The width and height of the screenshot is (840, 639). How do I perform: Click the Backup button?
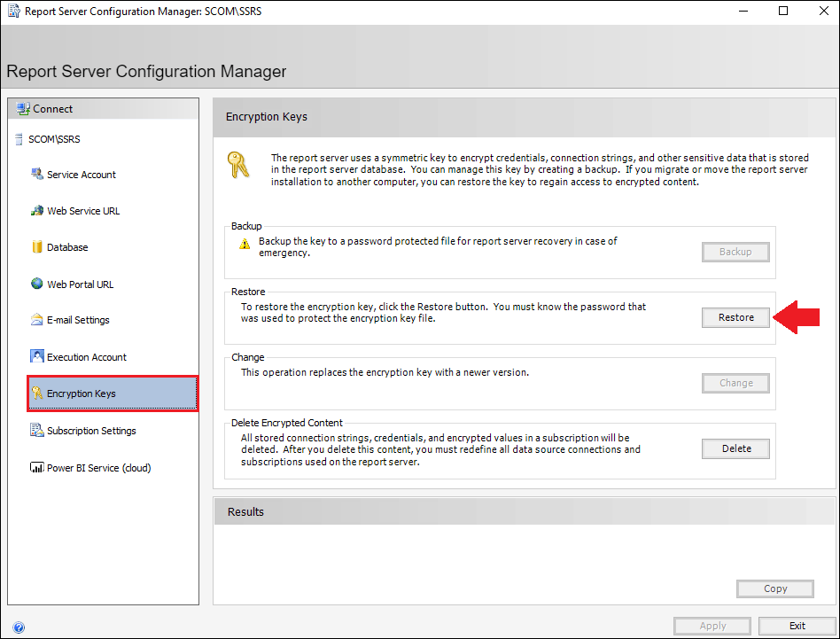pyautogui.click(x=735, y=252)
